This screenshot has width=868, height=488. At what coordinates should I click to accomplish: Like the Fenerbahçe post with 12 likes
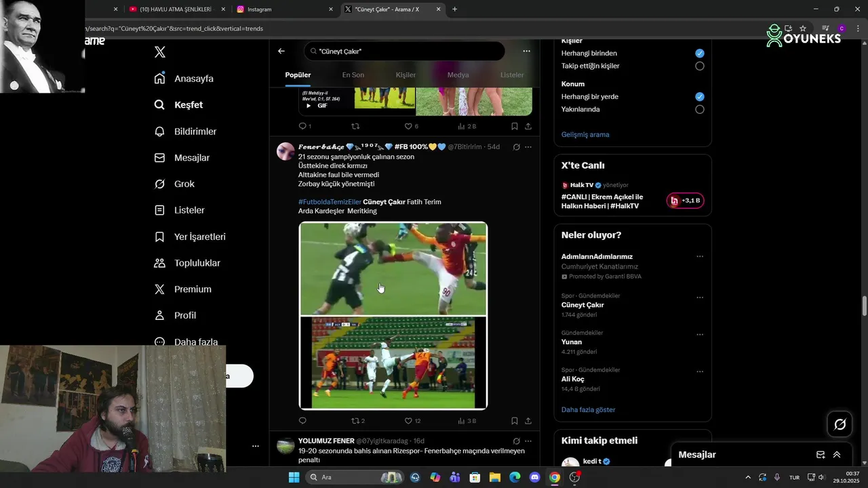click(412, 421)
